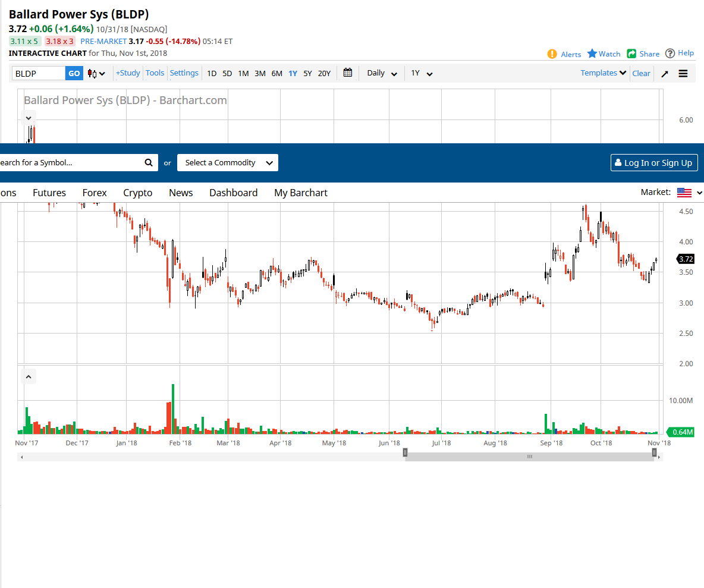Click the scrollbar left arrow
The image size is (704, 588).
(x=21, y=457)
